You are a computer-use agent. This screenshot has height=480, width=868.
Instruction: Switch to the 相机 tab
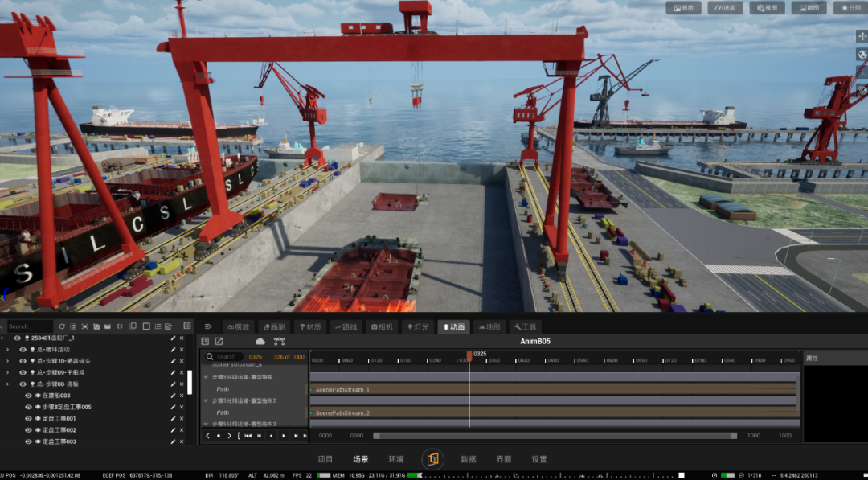pyautogui.click(x=382, y=326)
